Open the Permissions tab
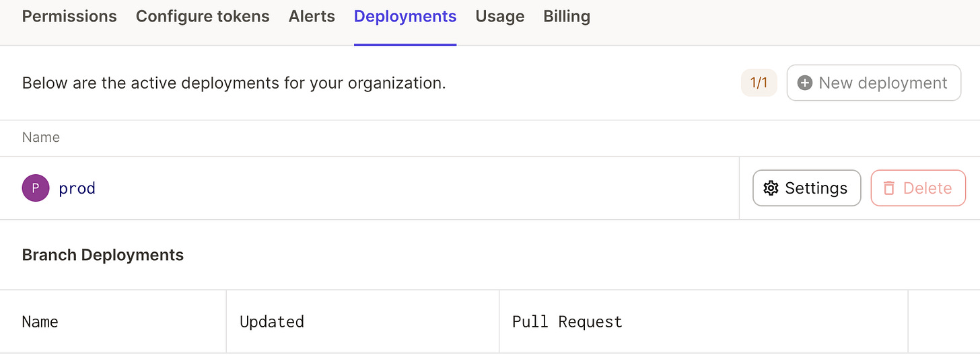 tap(69, 17)
